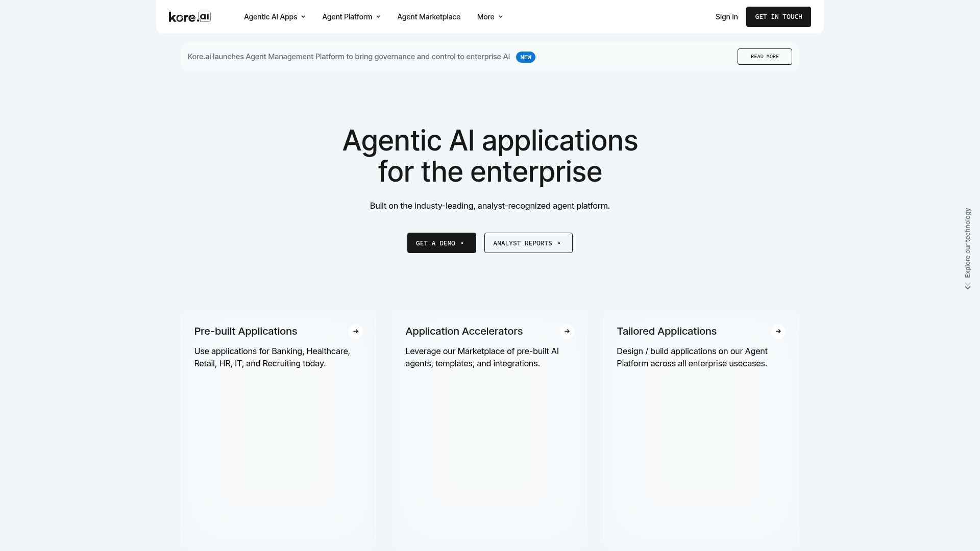Click the Agent Management Platform announcement text
Screen dimensions: 980x551
tap(349, 57)
